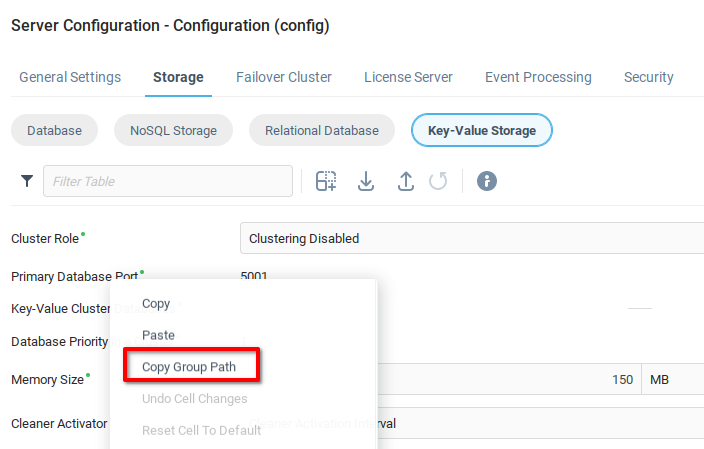The height and width of the screenshot is (449, 704).
Task: Go to the License Server tab
Action: (x=408, y=77)
